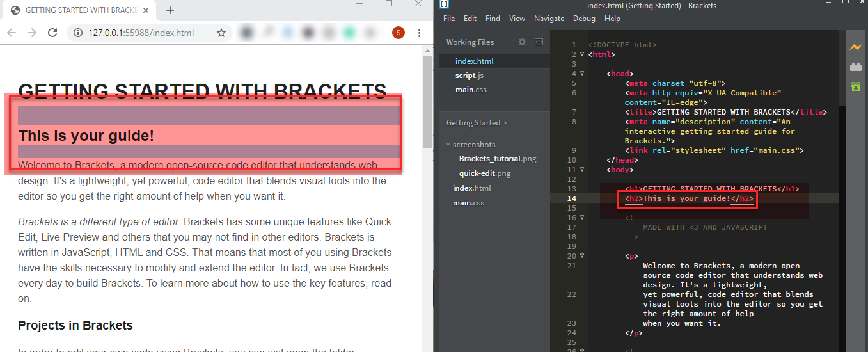
Task: Click the 'This is your guide!' heading in browser
Action: pyautogui.click(x=86, y=136)
